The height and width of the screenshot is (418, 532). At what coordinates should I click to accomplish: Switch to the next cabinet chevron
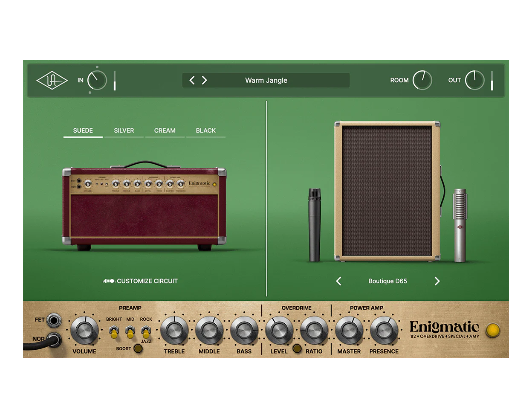(437, 281)
